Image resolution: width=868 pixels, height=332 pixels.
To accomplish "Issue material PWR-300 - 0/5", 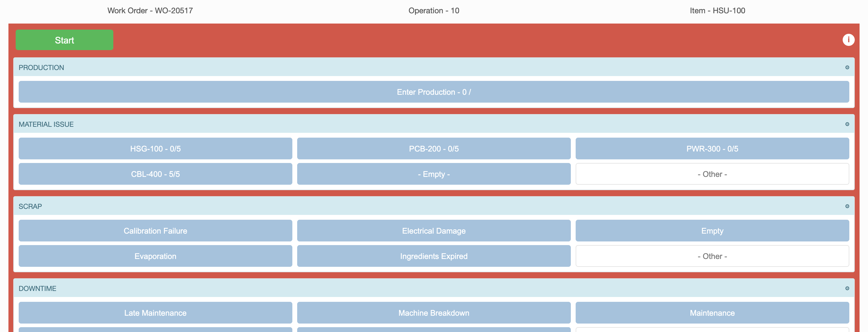I will pos(712,148).
